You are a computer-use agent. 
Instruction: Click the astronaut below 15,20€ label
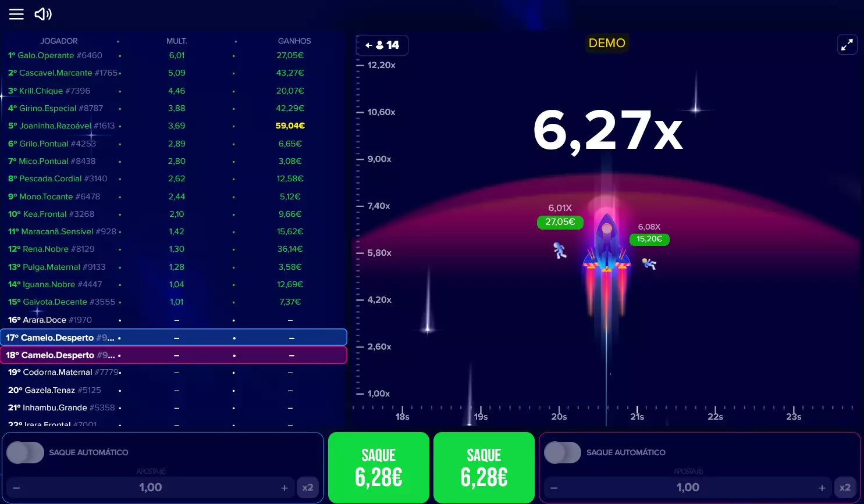pos(649,264)
